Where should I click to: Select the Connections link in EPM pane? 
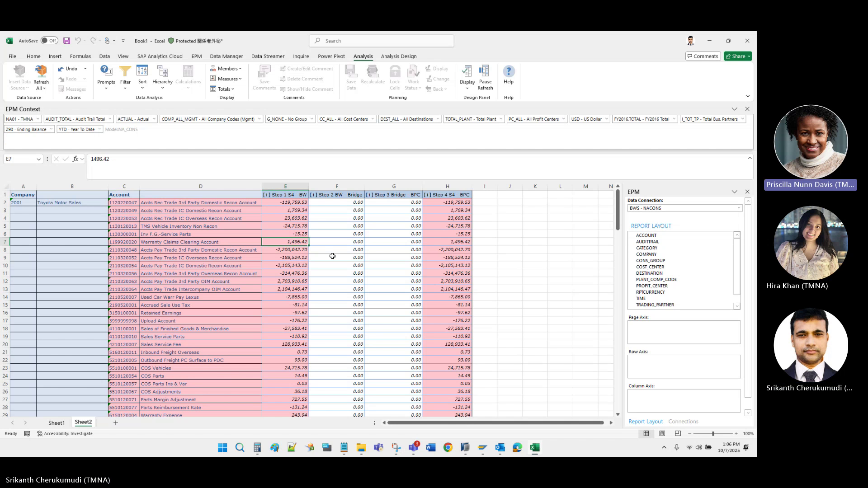point(683,421)
